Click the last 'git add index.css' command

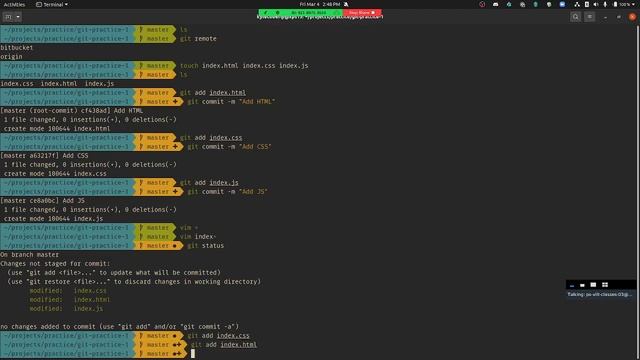pos(218,336)
